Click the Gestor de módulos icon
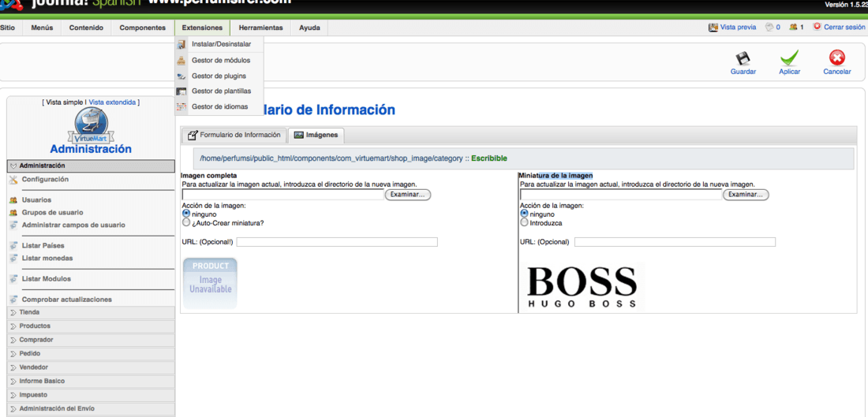 [x=181, y=60]
